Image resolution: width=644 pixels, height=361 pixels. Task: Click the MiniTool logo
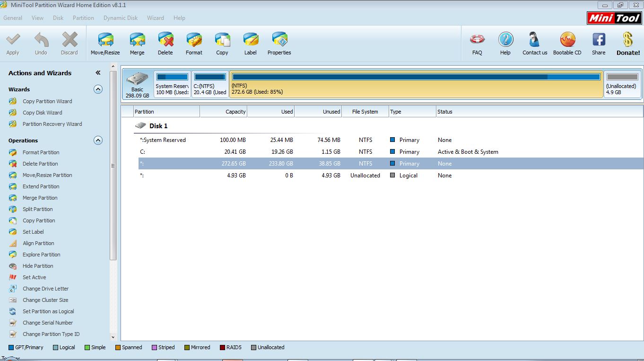614,18
